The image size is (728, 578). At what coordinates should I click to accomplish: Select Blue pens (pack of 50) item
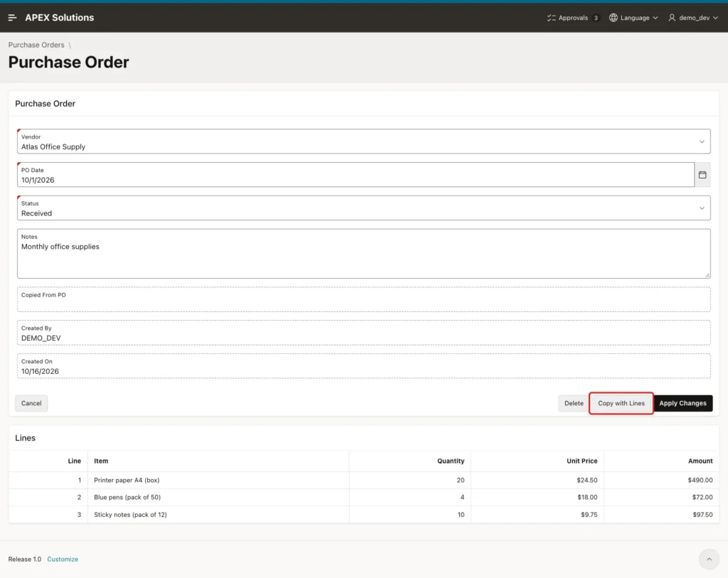pyautogui.click(x=127, y=497)
